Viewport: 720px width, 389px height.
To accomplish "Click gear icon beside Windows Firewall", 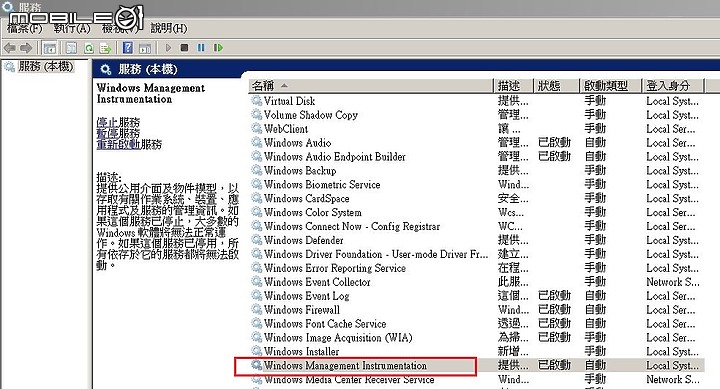I will point(257,310).
